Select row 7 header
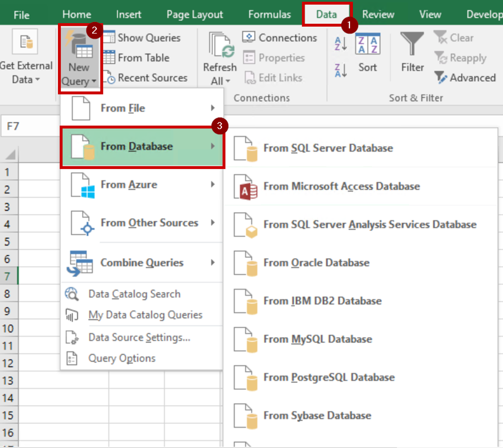The height and width of the screenshot is (448, 503). [x=9, y=276]
